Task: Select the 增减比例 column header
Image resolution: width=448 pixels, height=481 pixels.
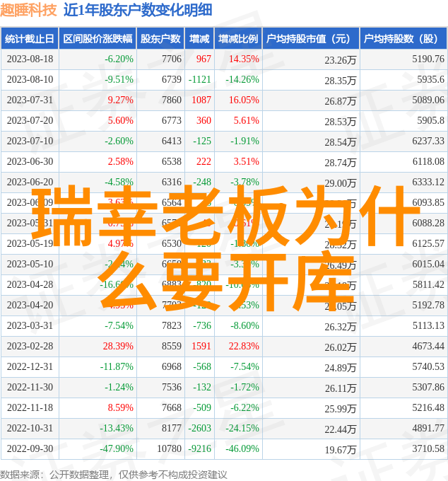Action: 238,39
